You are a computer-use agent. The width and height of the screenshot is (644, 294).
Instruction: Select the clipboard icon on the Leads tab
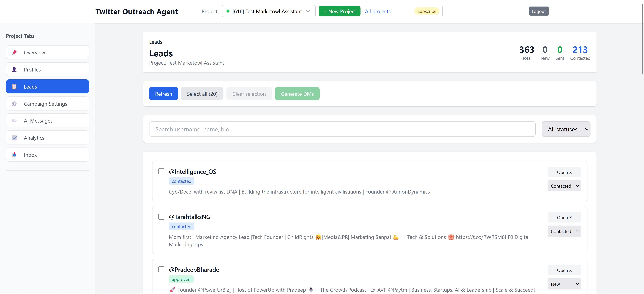coord(14,87)
